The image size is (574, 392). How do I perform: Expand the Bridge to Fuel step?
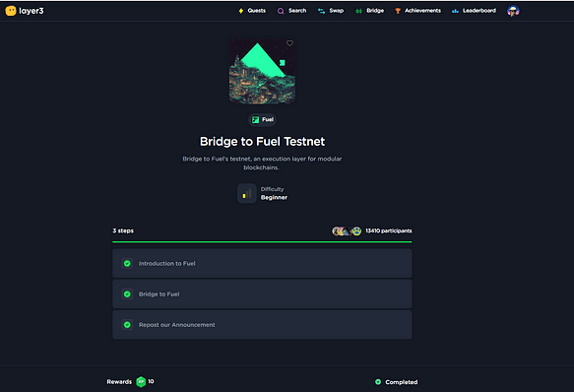coord(262,294)
